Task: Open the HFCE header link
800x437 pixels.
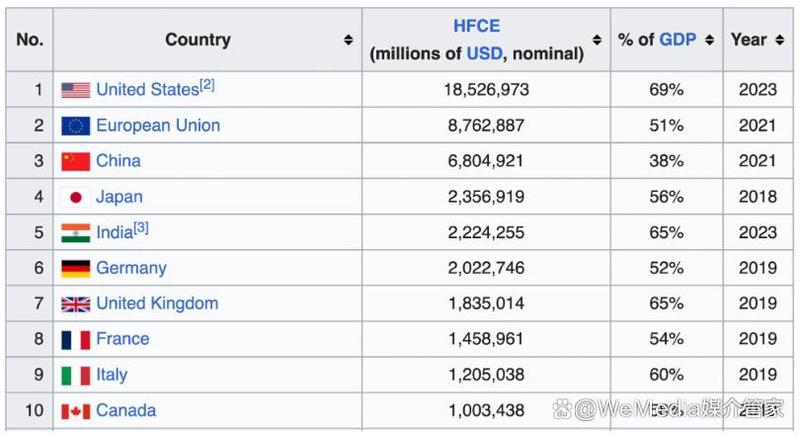Action: [476, 27]
